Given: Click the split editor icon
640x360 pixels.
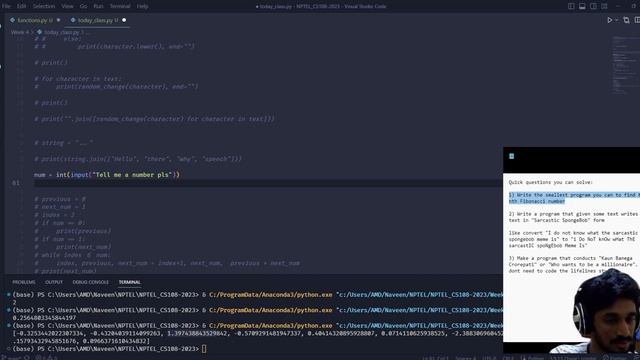Looking at the screenshot, I should click(x=637, y=20).
